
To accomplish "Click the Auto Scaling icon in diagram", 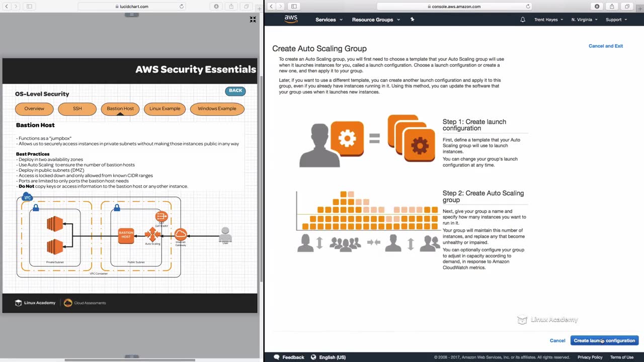I will (x=152, y=234).
